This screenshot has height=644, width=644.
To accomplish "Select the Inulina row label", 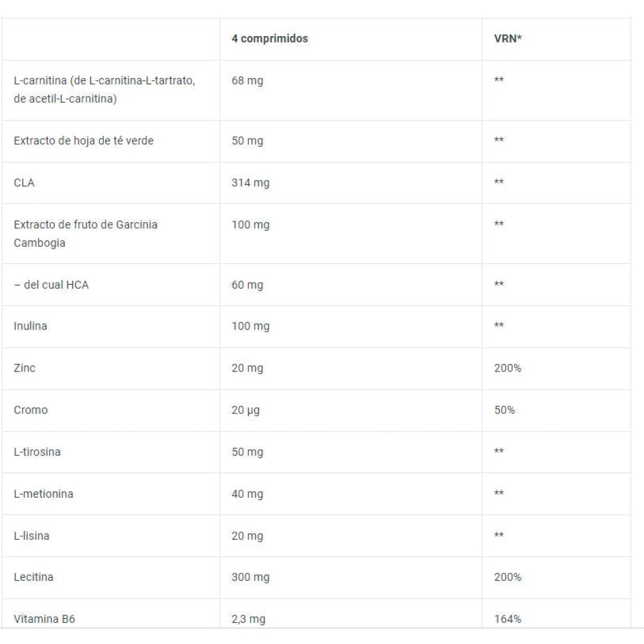I will click(x=30, y=326).
